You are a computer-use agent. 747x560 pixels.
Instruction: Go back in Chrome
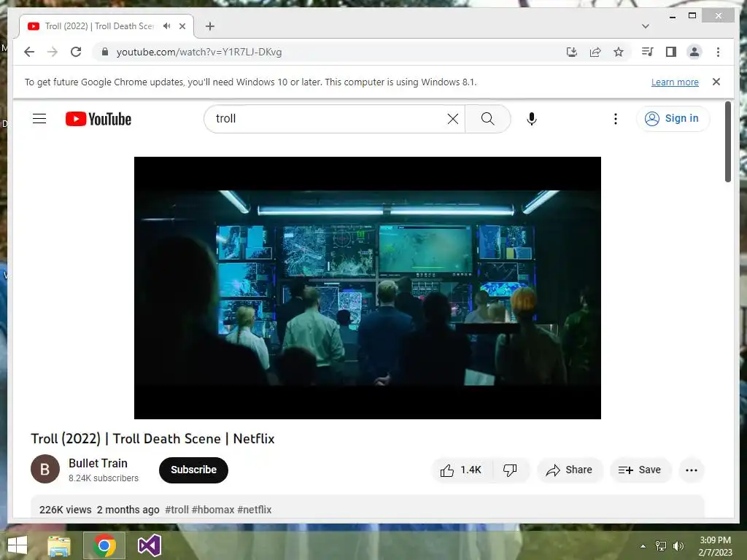pyautogui.click(x=29, y=52)
